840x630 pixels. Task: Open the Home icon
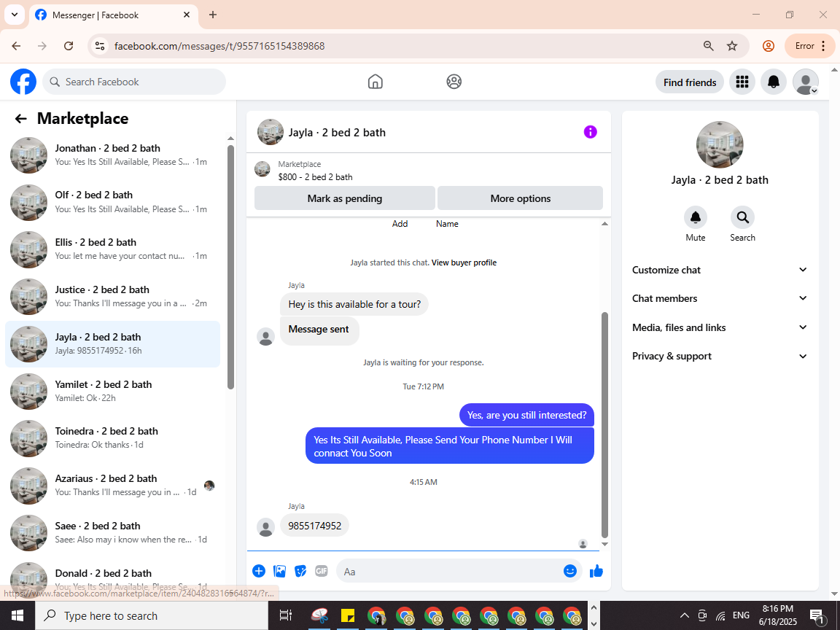(x=375, y=82)
